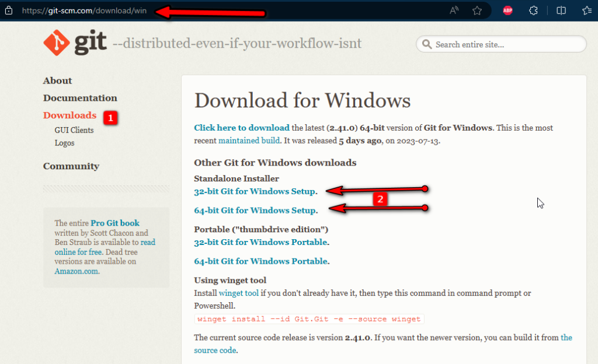Download 64-bit Git for Windows Portable
Image resolution: width=598 pixels, height=364 pixels.
coord(261,261)
